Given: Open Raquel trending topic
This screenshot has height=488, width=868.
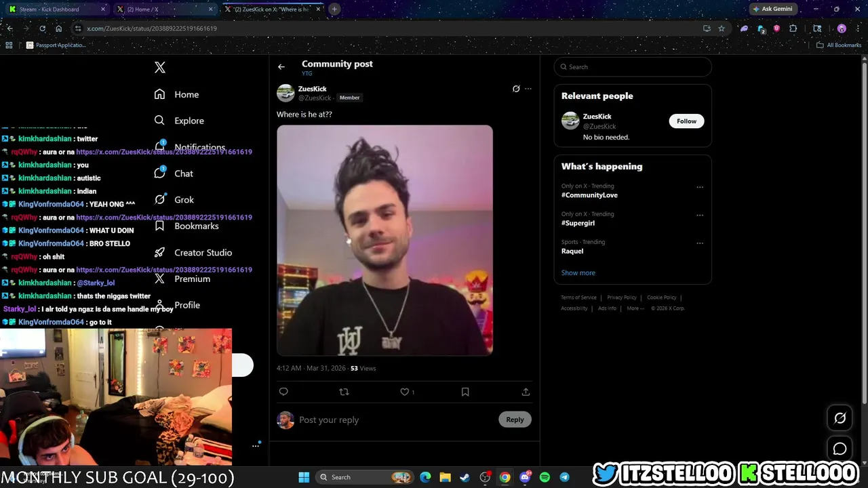Looking at the screenshot, I should (572, 251).
